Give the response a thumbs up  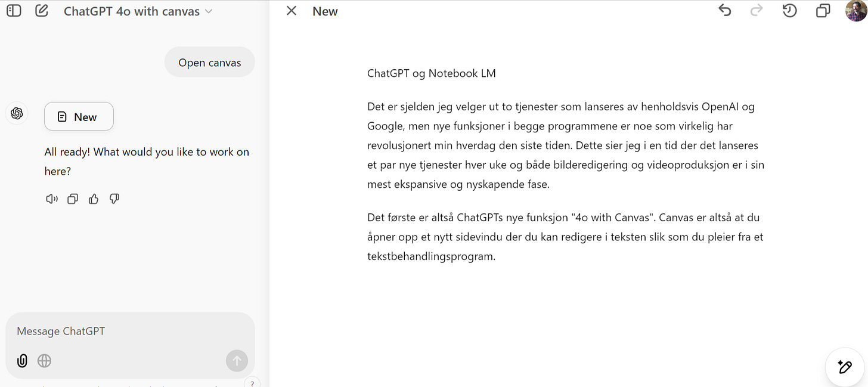[94, 199]
